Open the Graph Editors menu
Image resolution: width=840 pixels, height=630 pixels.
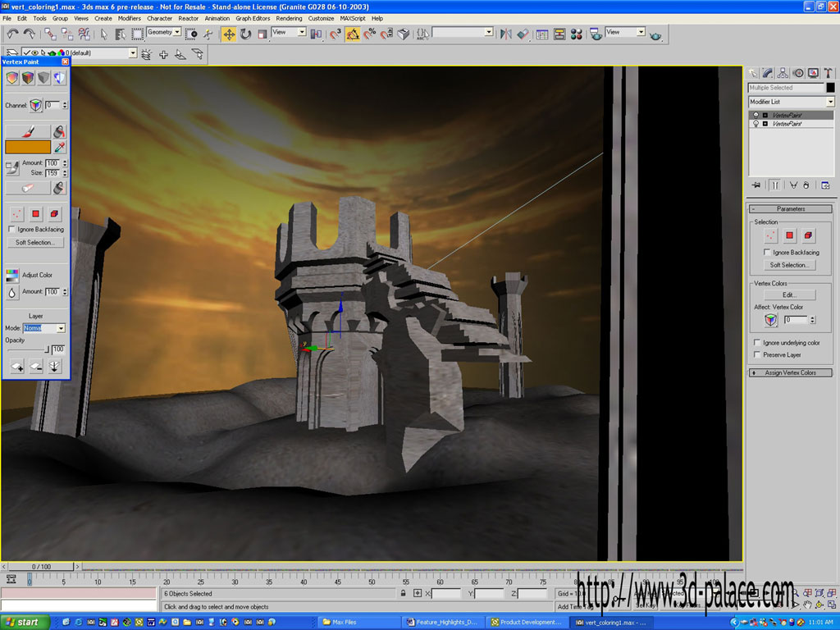point(253,18)
